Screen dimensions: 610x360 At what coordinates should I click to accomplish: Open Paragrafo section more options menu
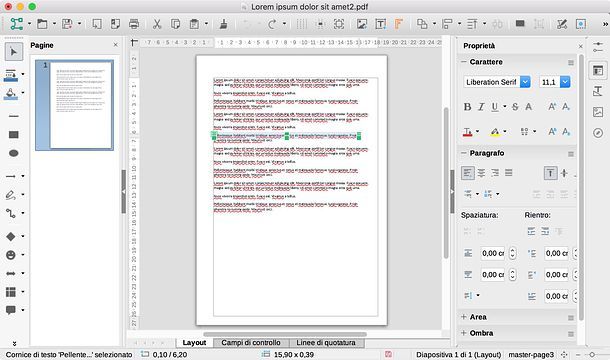tap(571, 154)
